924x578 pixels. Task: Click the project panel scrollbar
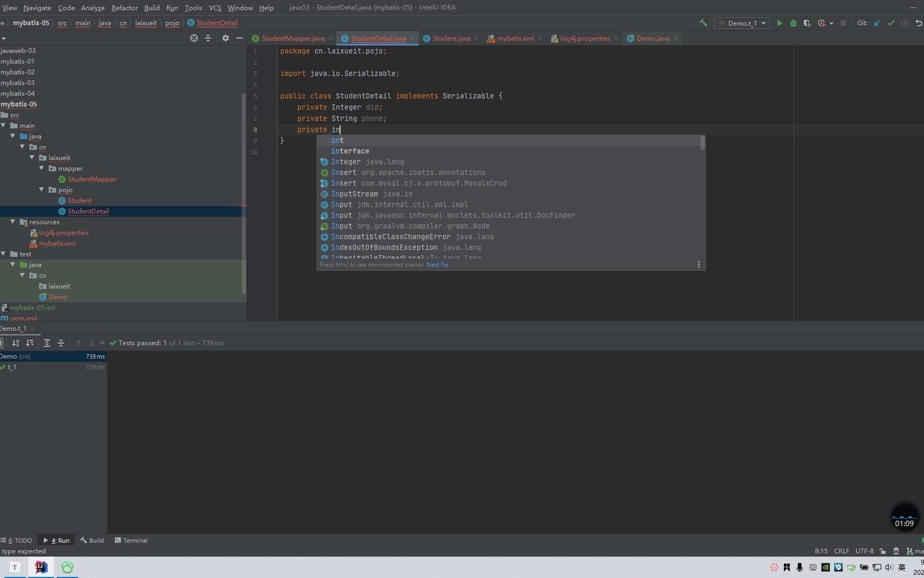(244, 193)
